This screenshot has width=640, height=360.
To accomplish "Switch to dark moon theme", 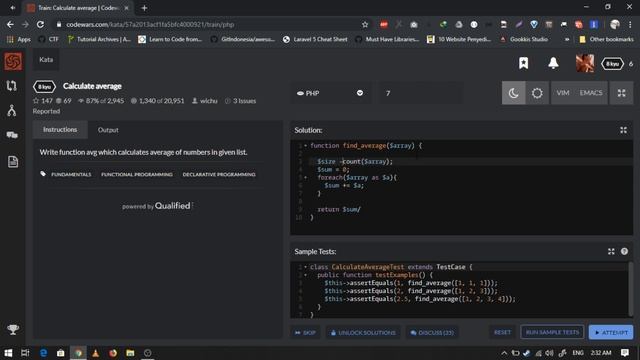I will tap(513, 93).
